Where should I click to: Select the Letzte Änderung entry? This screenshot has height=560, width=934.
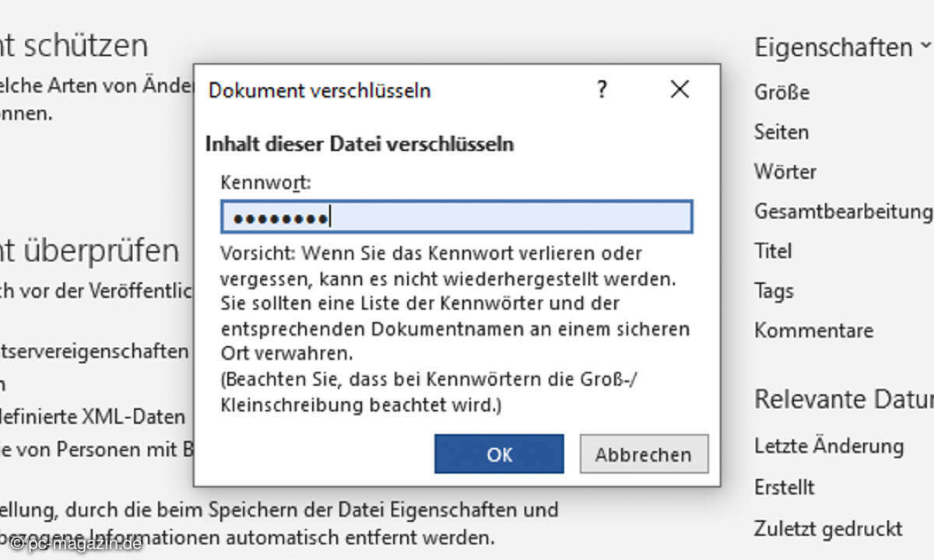pos(828,446)
